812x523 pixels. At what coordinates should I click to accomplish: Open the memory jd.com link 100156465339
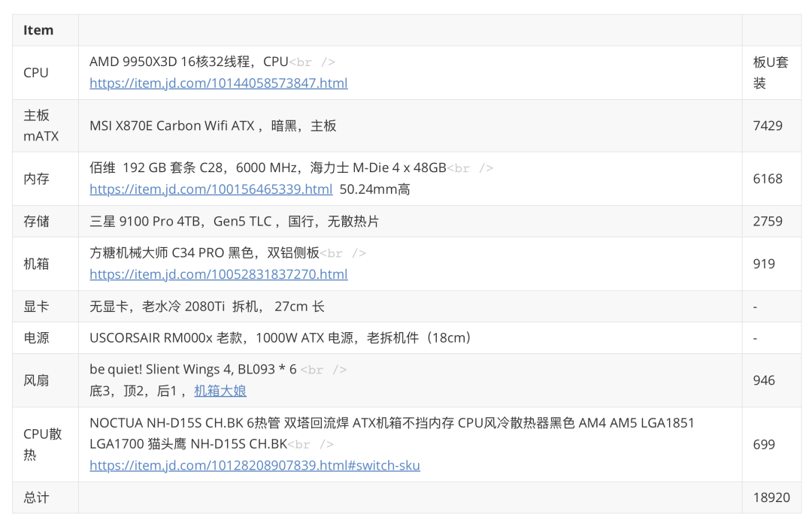pyautogui.click(x=211, y=189)
